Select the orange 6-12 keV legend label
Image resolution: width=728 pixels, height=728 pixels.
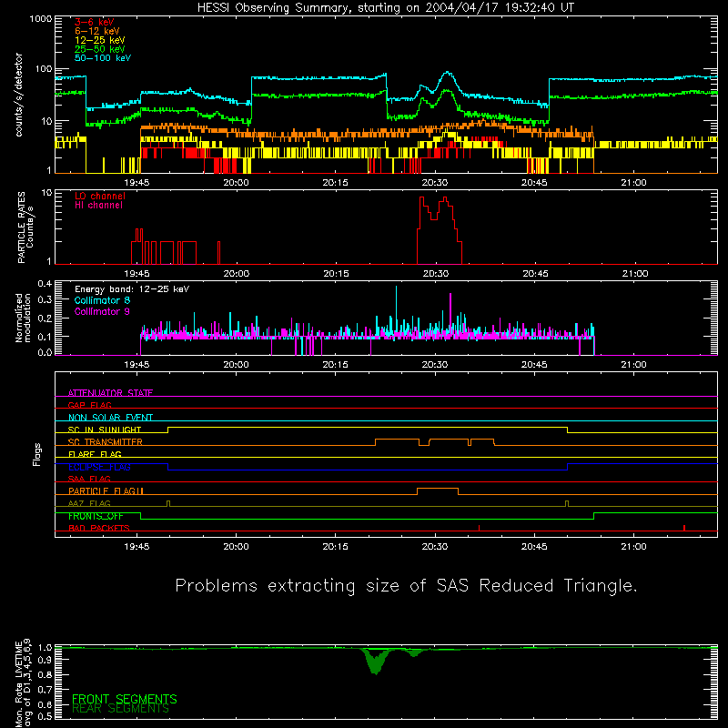click(97, 31)
